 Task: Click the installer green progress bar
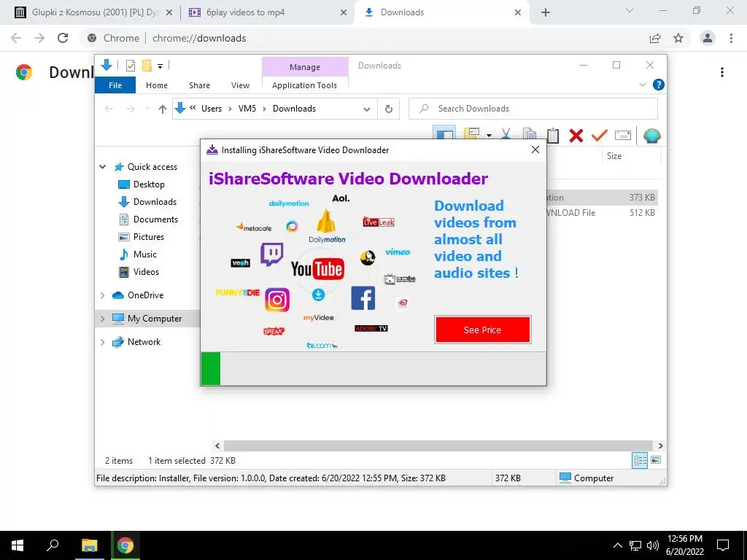(211, 368)
